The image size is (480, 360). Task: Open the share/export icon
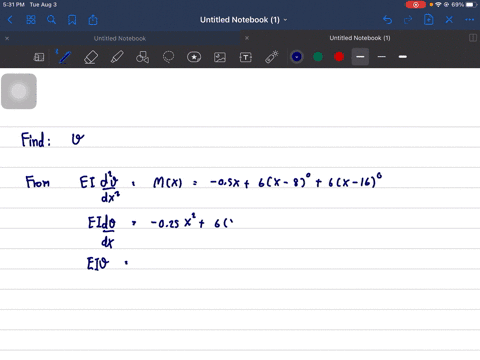click(93, 20)
